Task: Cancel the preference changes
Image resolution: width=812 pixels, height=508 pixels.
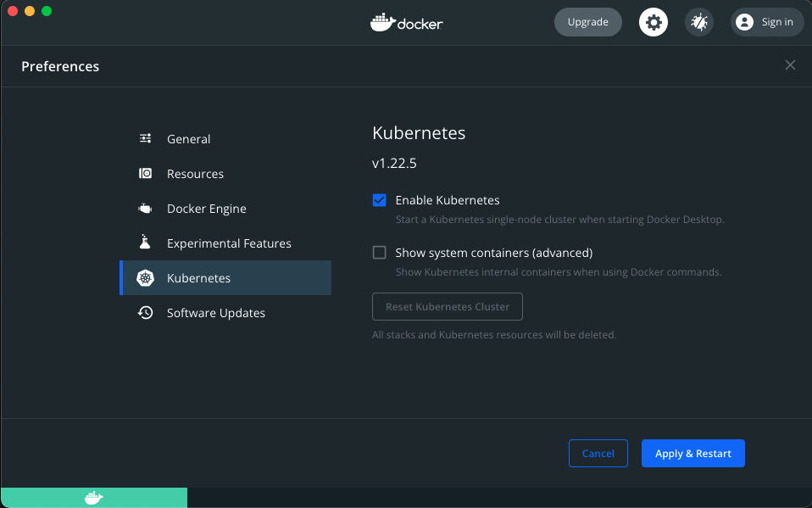Action: (x=598, y=454)
